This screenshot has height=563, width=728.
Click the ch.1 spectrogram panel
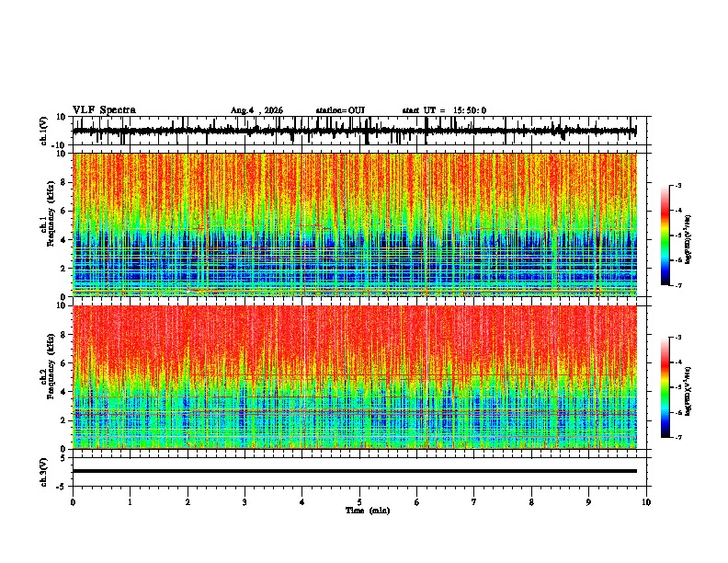coord(355,224)
